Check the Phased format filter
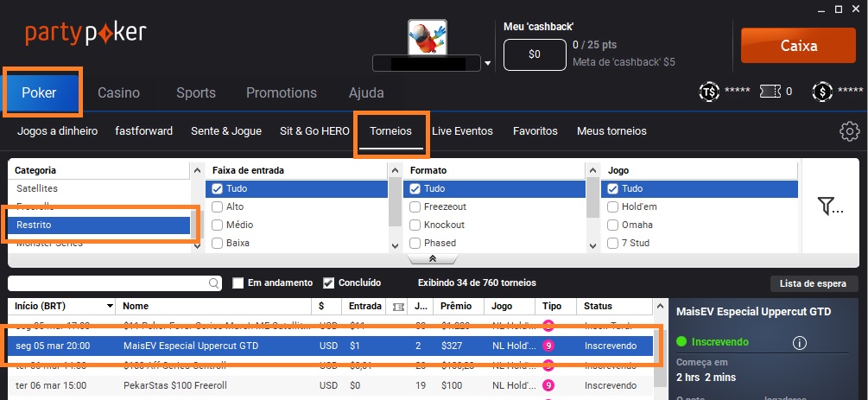 (415, 243)
